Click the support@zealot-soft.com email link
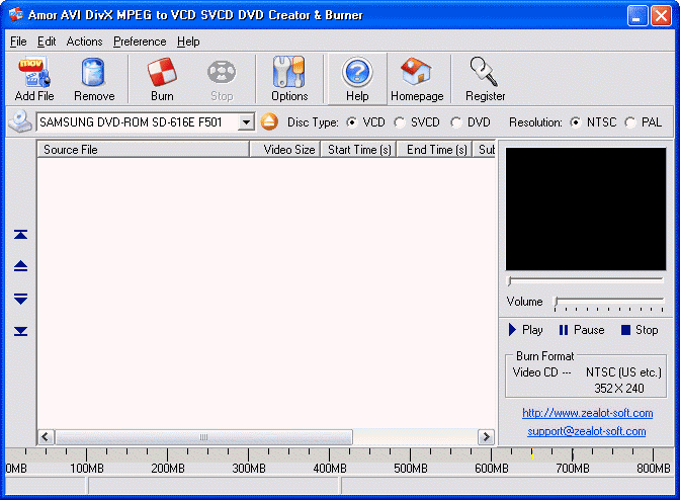The height and width of the screenshot is (500, 680). [587, 431]
